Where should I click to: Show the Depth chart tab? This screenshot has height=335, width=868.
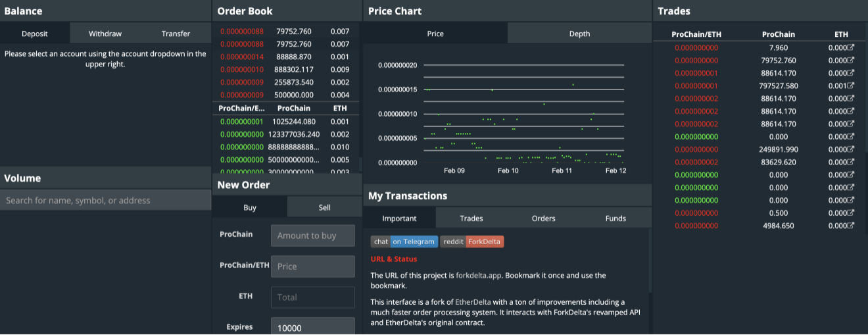tap(579, 34)
